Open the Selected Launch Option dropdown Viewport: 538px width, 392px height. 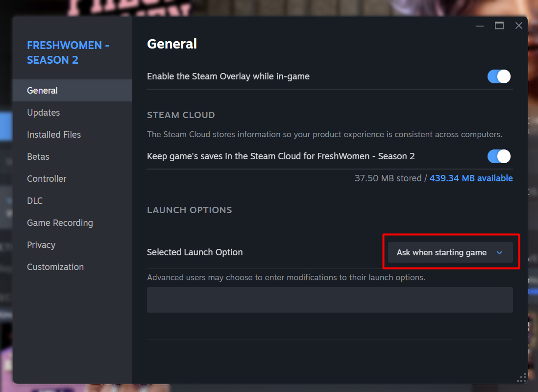450,253
